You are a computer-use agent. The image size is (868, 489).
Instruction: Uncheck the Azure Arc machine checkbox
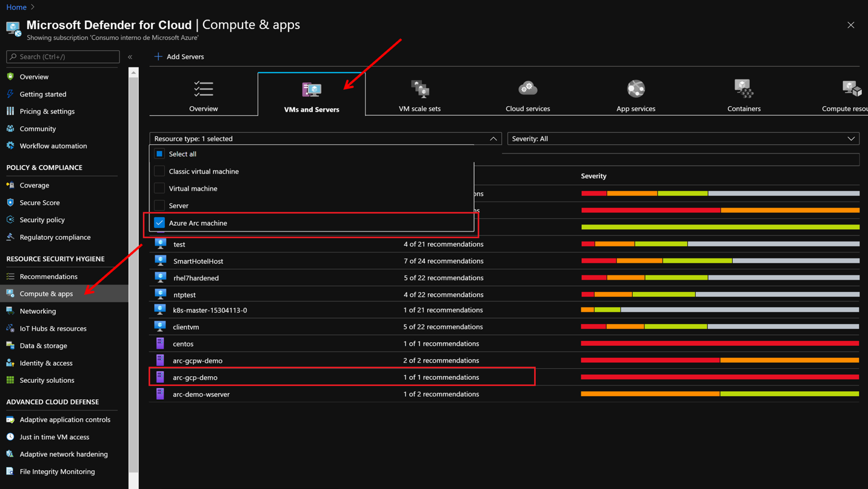click(159, 223)
